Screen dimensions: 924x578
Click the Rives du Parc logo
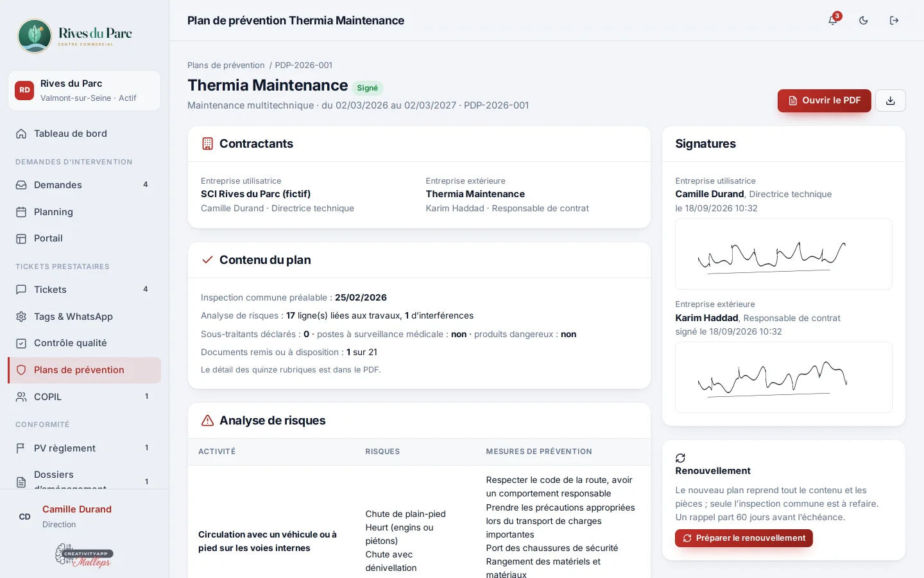coord(75,35)
